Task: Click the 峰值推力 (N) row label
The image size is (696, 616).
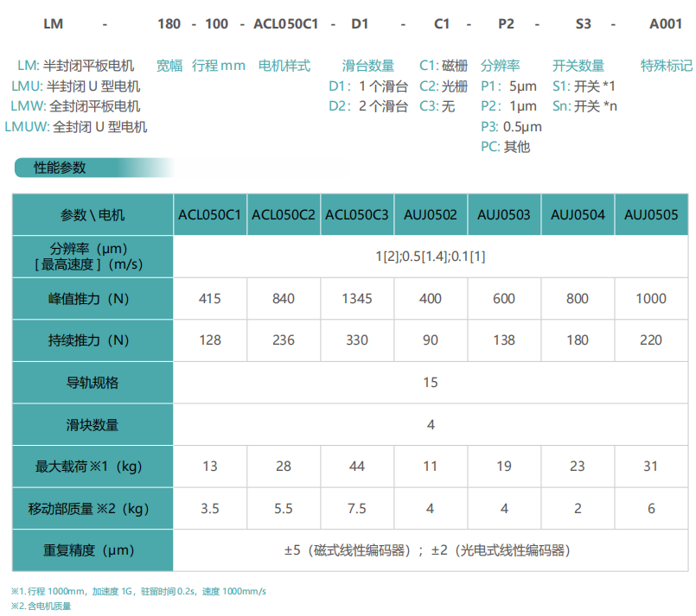Action: 93,299
